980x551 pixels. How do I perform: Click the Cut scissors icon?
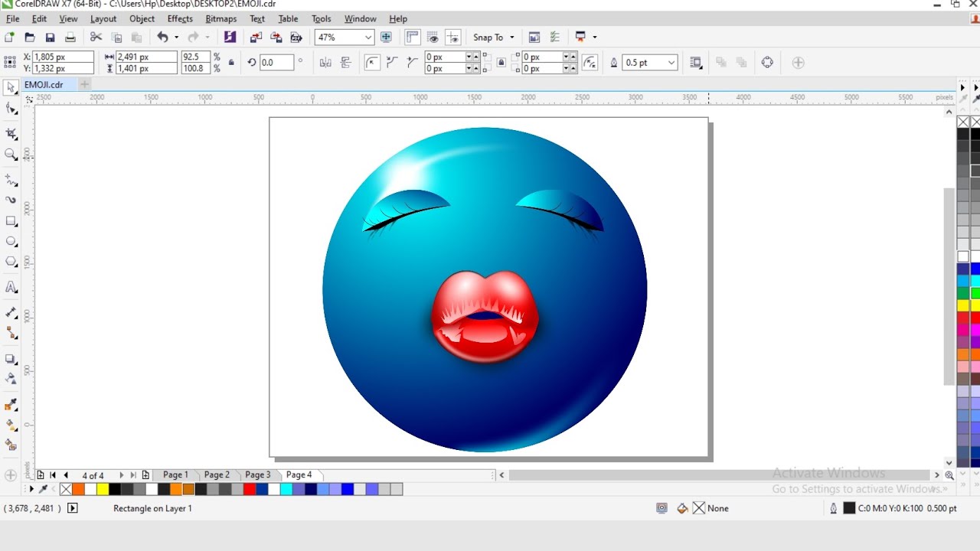[x=96, y=37]
